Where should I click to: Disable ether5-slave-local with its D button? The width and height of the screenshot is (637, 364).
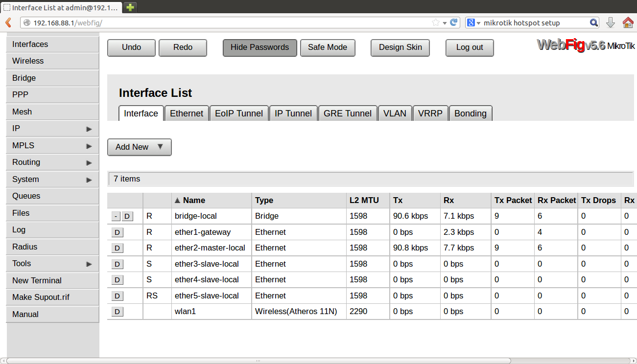point(118,296)
